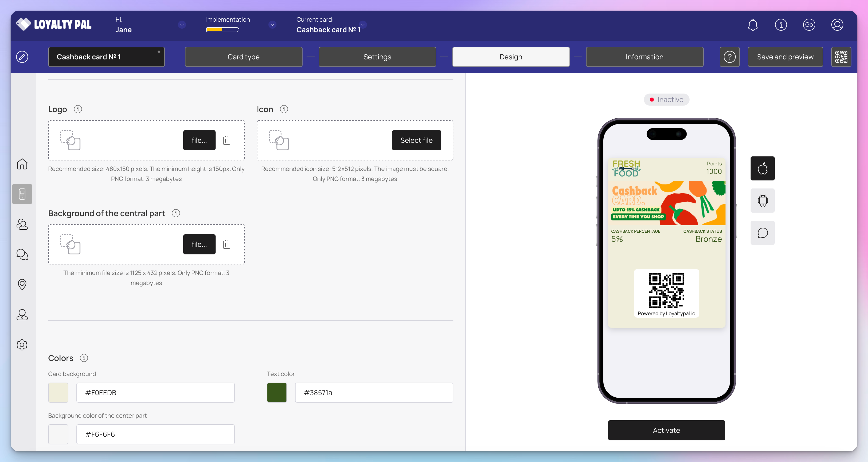The image size is (868, 462).
Task: Go to Home in the sidebar
Action: coord(22,164)
